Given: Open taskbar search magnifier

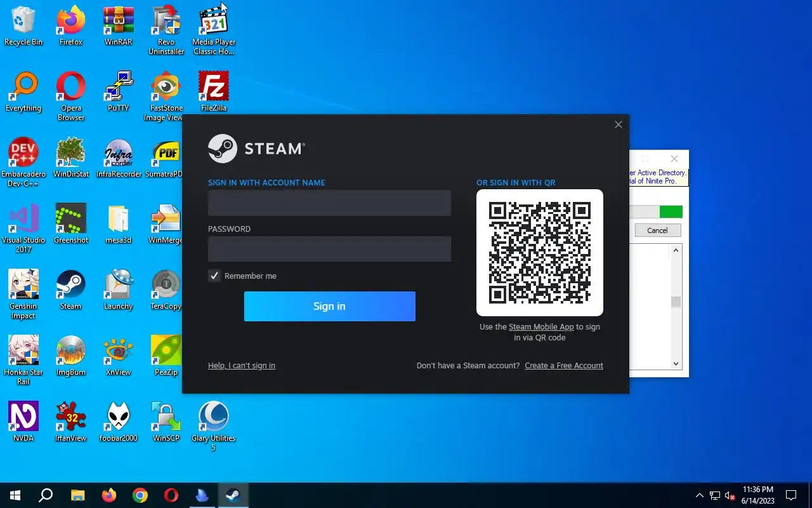Looking at the screenshot, I should coord(46,495).
